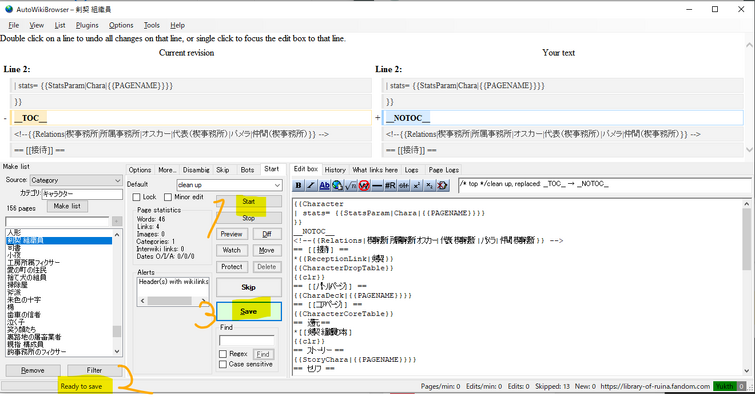
Task: Insert redirect with #R icon
Action: coord(390,185)
